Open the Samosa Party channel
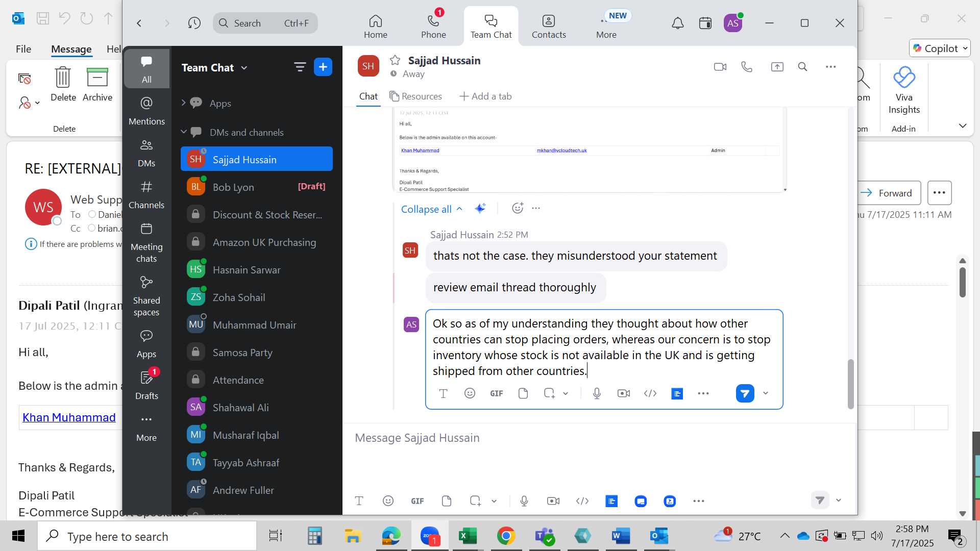980x551 pixels. pos(257,352)
